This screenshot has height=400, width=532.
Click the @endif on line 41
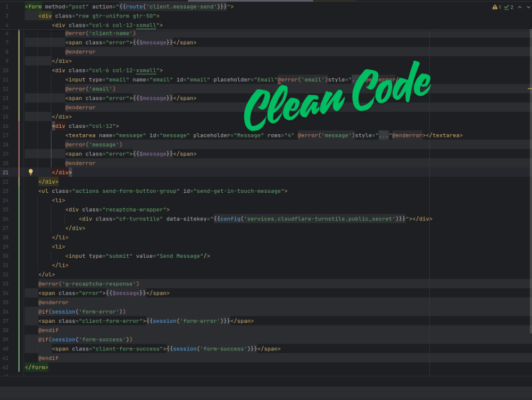(48, 358)
